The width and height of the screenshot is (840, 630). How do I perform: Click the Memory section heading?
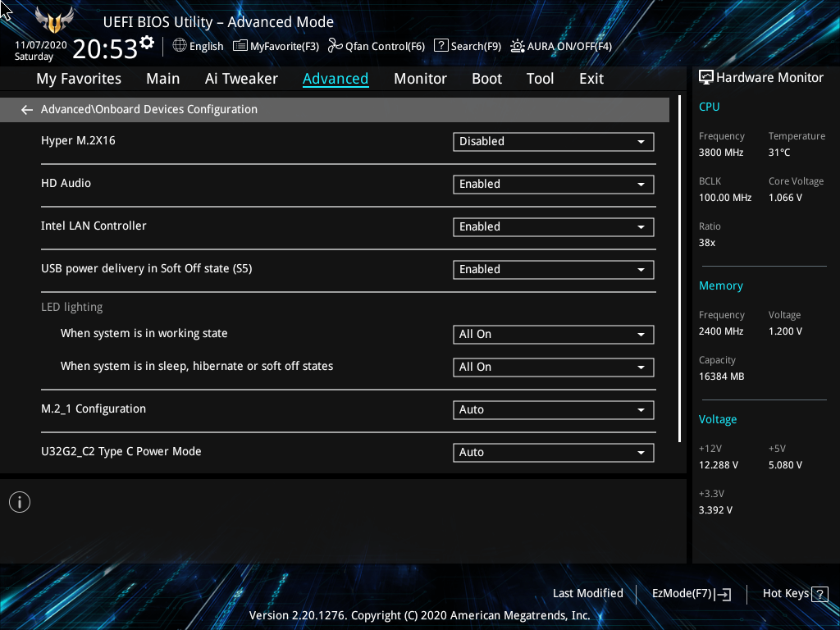point(720,286)
